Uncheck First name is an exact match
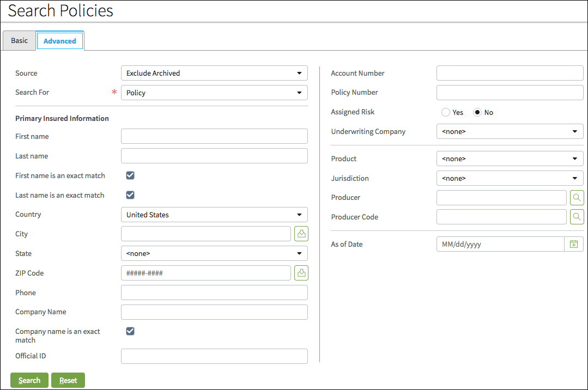Screen dimensions: 588x390 pos(130,175)
